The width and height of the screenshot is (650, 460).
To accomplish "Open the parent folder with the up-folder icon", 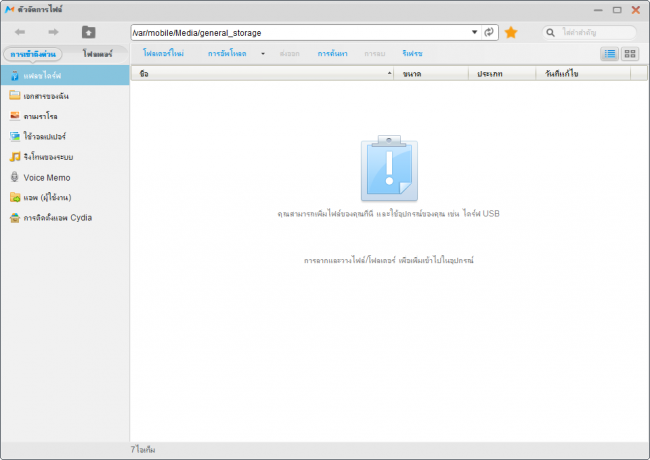I will [x=88, y=32].
